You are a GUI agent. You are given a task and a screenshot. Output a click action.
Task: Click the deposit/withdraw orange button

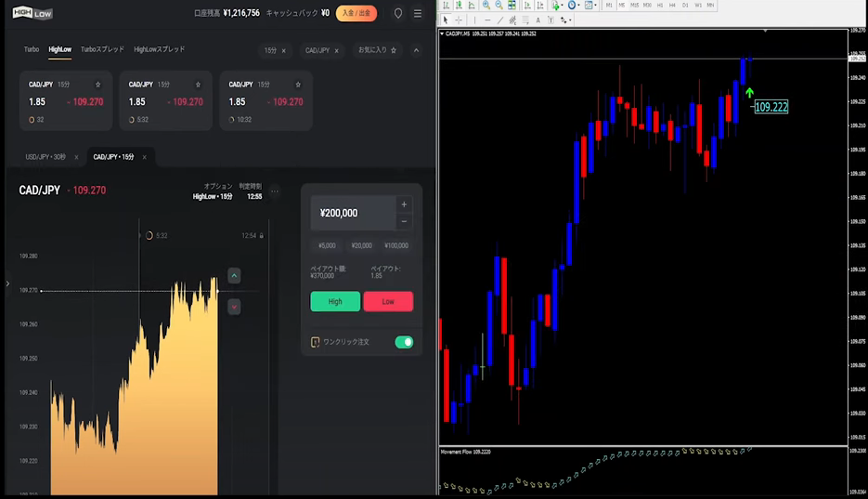(x=356, y=13)
